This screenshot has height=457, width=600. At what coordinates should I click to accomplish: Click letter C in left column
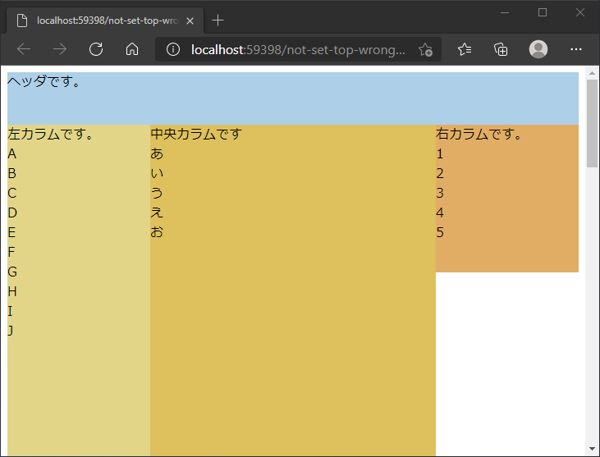[x=12, y=193]
